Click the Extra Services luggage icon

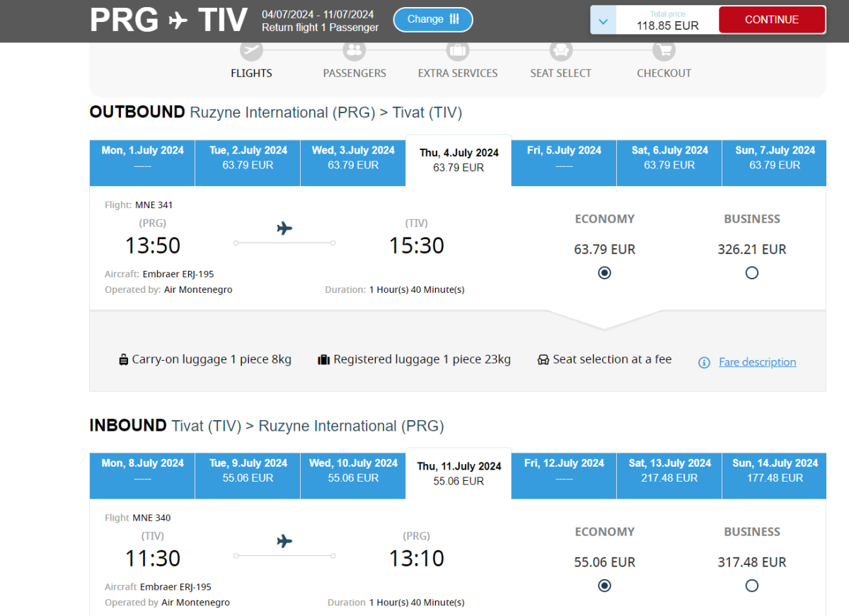[x=458, y=50]
